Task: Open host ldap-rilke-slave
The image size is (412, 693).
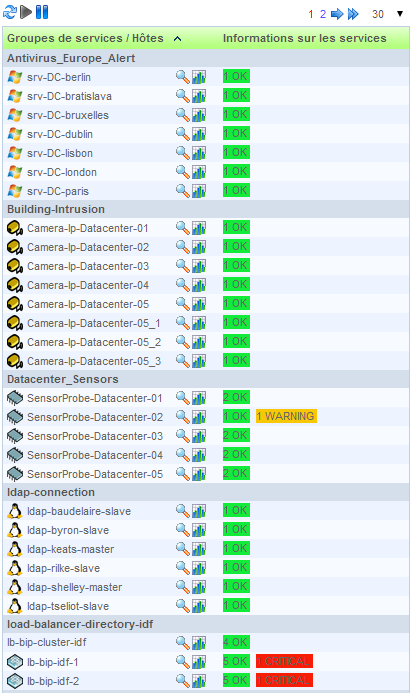Action: tap(63, 568)
